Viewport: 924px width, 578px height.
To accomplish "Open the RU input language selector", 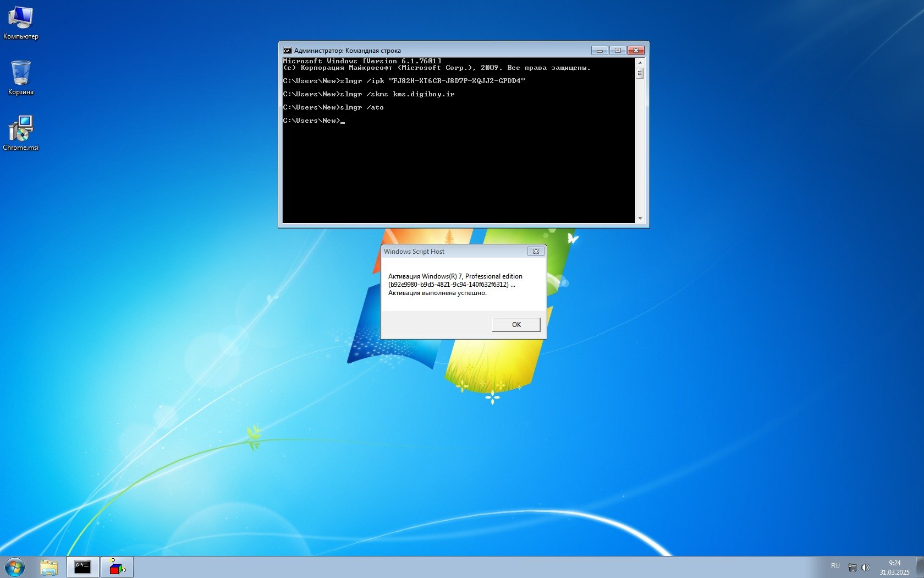I will [x=835, y=566].
